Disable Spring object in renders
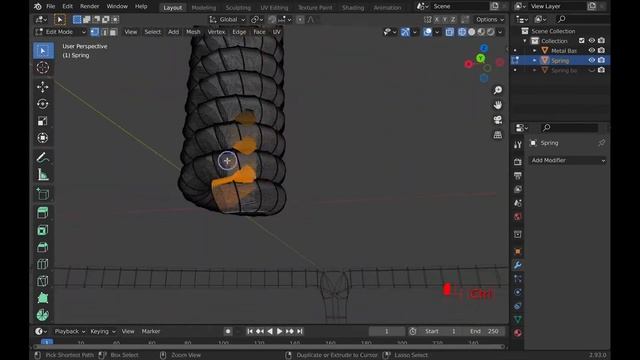The height and width of the screenshot is (360, 640). [601, 60]
